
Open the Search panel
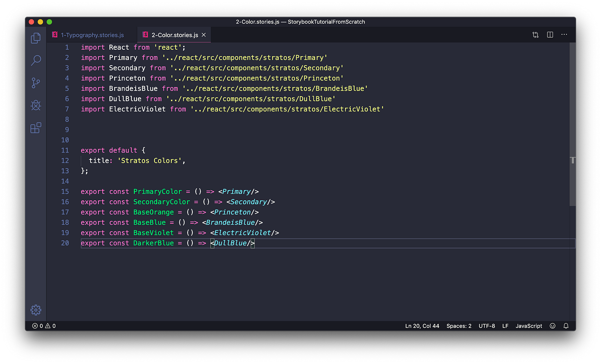(x=36, y=60)
